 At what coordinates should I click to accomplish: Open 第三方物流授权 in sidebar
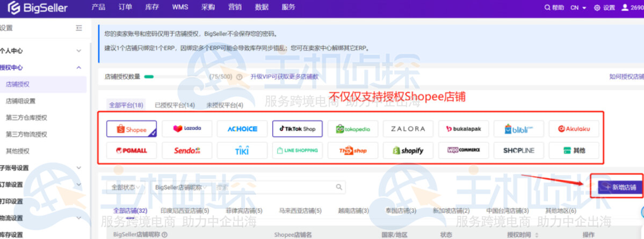pos(26,134)
